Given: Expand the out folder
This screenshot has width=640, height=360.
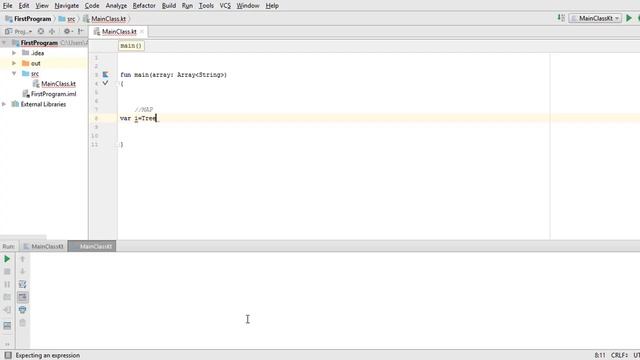Looking at the screenshot, I should 14,63.
